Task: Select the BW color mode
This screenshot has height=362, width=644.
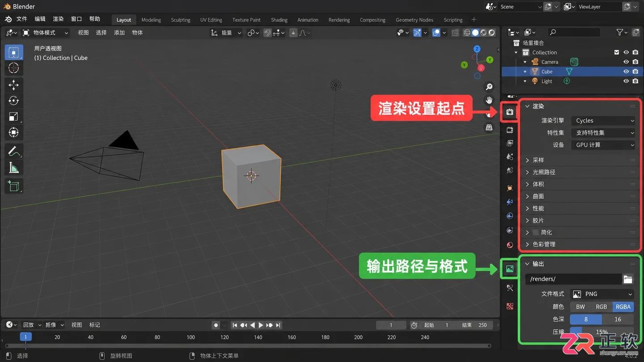Action: [x=580, y=307]
